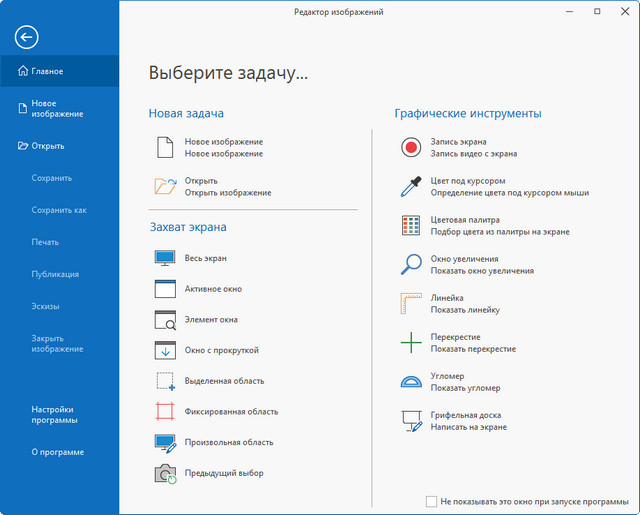
Task: Click 'Показать окно увеличения' text
Action: click(x=482, y=271)
